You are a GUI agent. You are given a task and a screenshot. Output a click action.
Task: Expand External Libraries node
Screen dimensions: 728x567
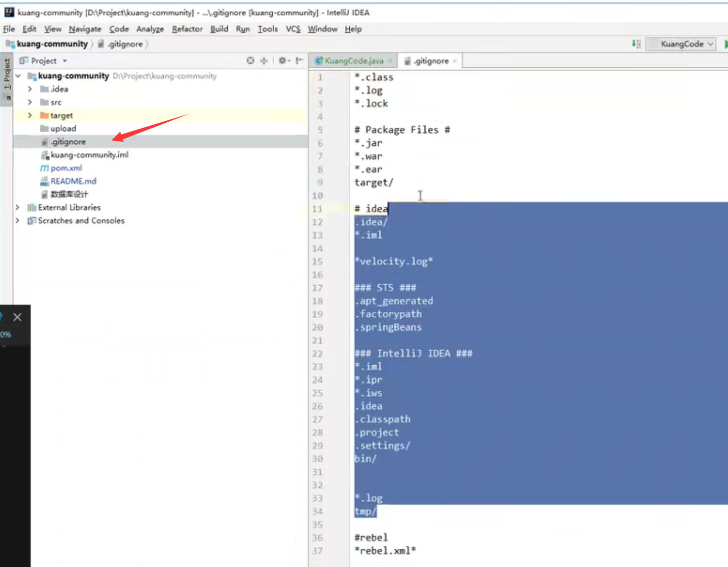click(x=18, y=207)
